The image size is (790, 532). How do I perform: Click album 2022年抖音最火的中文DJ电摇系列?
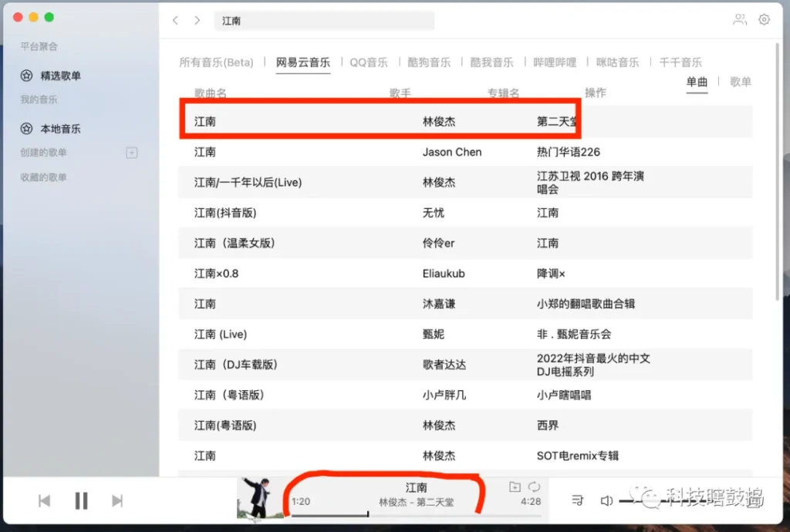click(593, 365)
